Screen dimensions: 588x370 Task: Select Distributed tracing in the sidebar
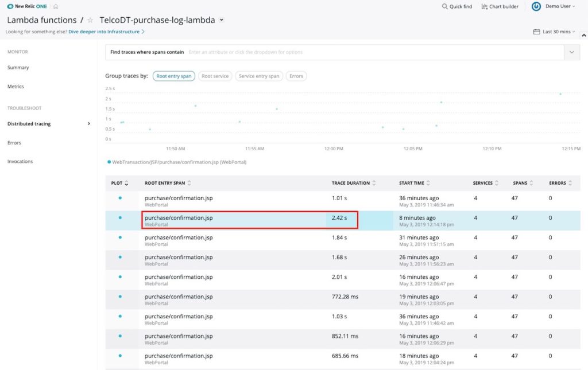[29, 123]
